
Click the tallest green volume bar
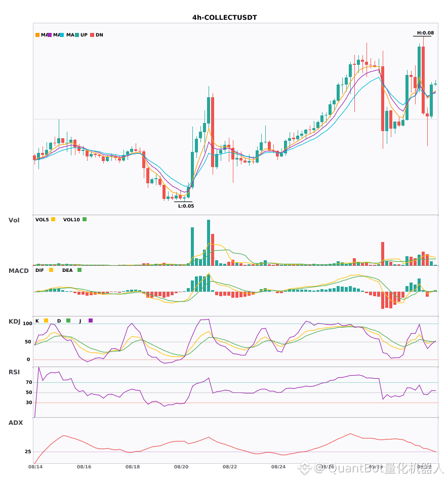click(209, 243)
